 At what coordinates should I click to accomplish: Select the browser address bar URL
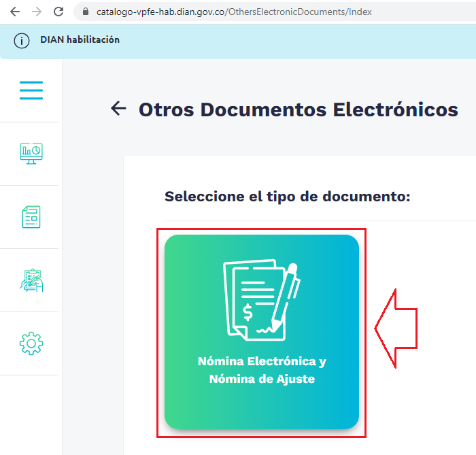coord(234,12)
